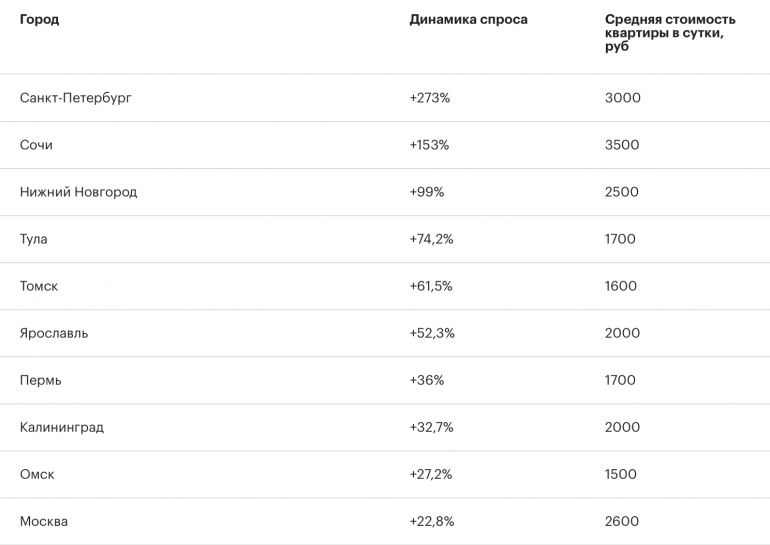Click the 2600 price value

(622, 521)
